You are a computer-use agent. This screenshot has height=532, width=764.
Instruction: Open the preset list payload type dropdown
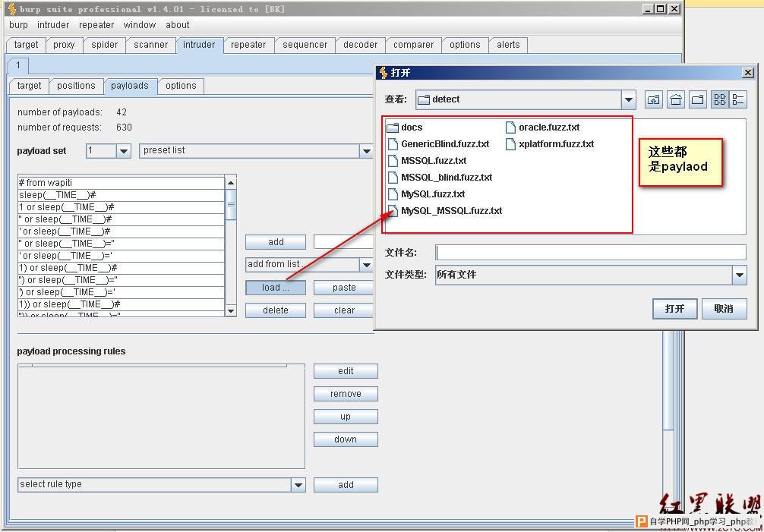point(366,151)
